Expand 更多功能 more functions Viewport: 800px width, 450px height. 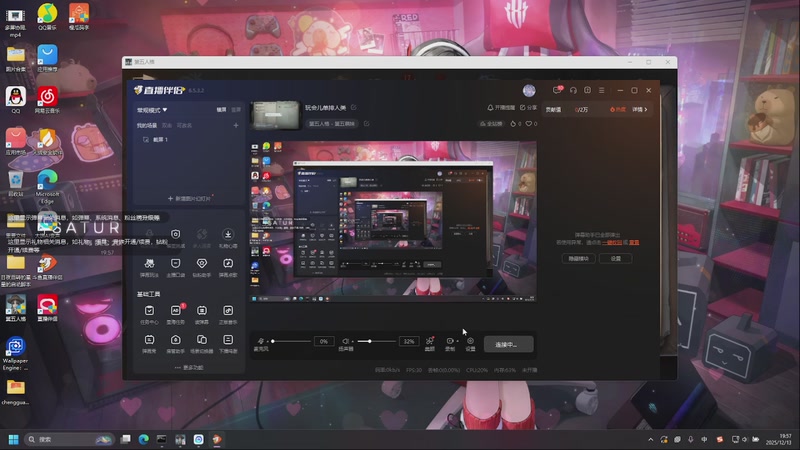pyautogui.click(x=189, y=367)
